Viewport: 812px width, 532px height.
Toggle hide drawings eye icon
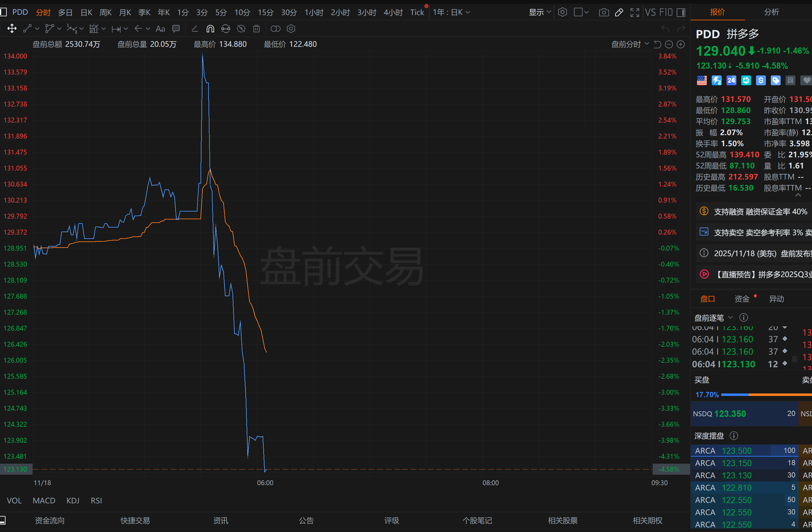point(241,29)
